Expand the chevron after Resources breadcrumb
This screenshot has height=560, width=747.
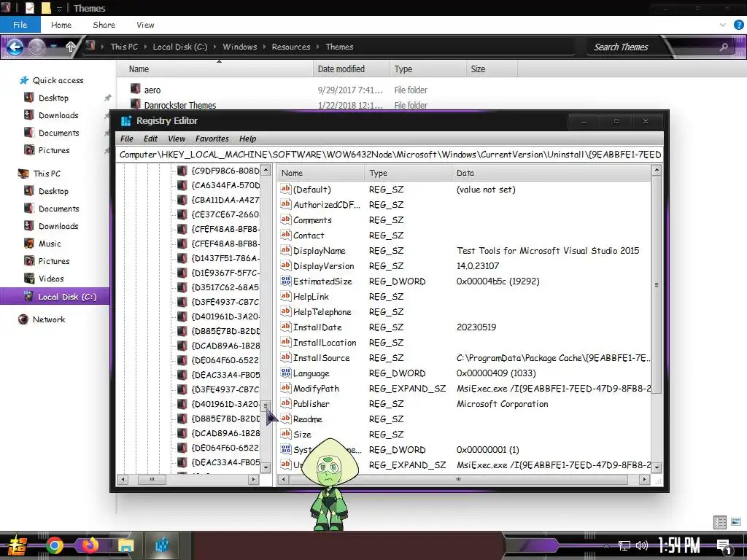click(x=318, y=47)
